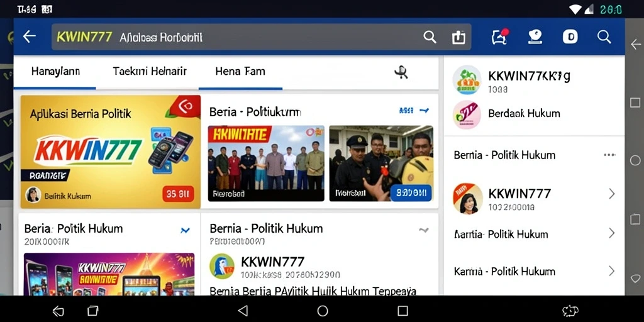The width and height of the screenshot is (644, 322).
Task: Tap the red corner badge on the KKWIN777 banner
Action: pos(186,106)
